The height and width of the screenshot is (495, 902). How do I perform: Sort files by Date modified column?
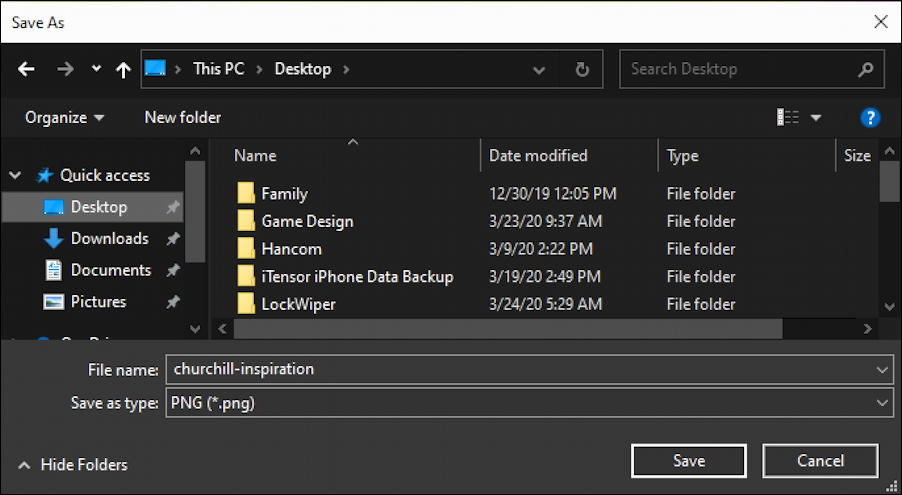[x=538, y=156]
